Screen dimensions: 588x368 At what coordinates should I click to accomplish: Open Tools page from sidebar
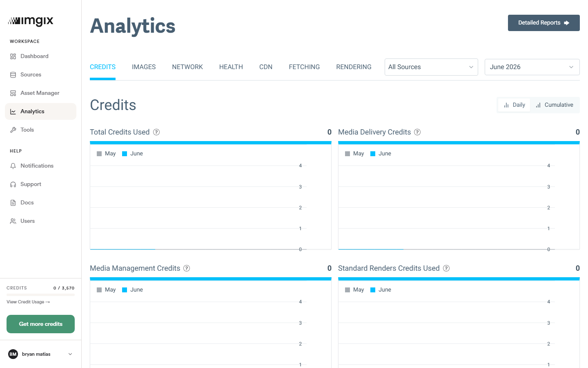[x=40, y=130]
